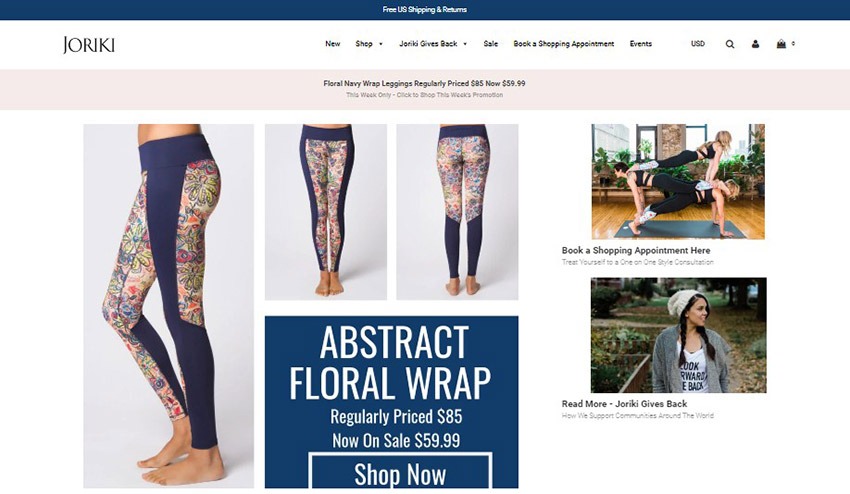Open the search magnifier icon
The height and width of the screenshot is (494, 850).
730,44
